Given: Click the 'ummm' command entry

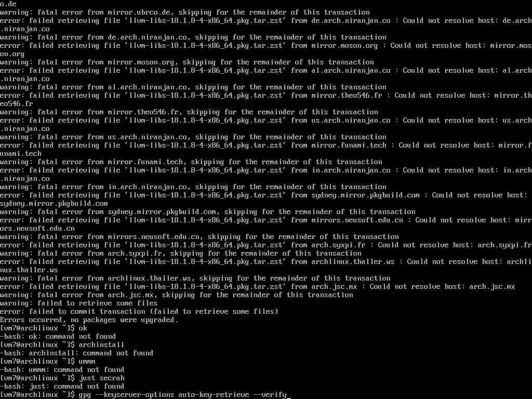Looking at the screenshot, I should click(87, 362).
